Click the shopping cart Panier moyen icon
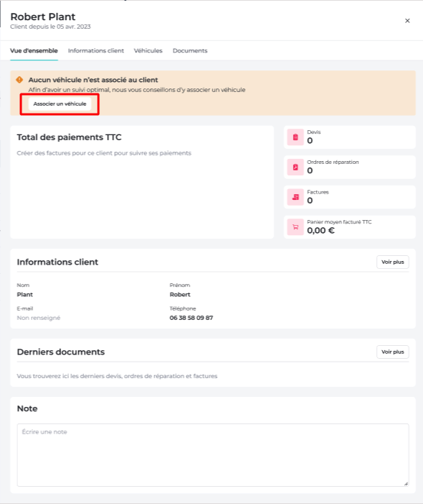This screenshot has height=504, width=423. coord(295,227)
